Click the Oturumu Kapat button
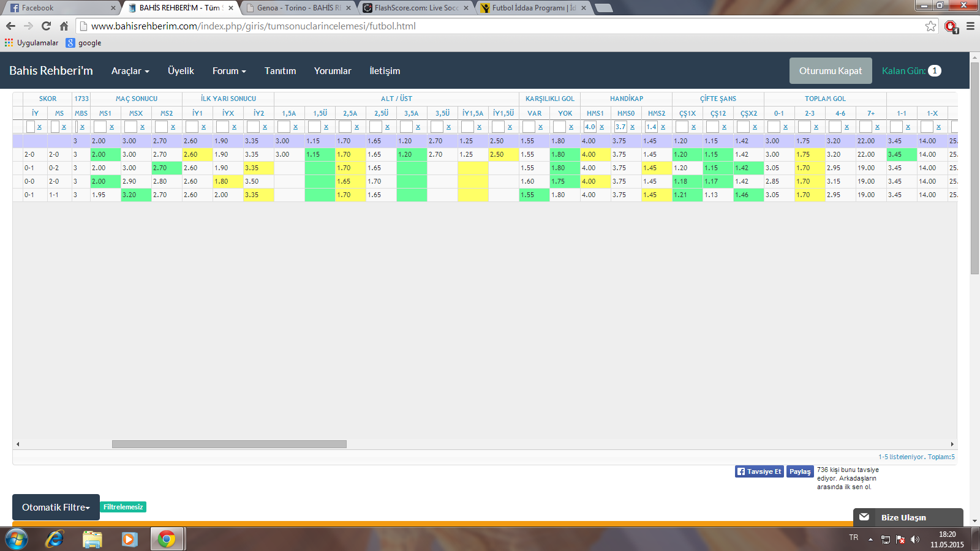980x551 pixels. click(830, 71)
